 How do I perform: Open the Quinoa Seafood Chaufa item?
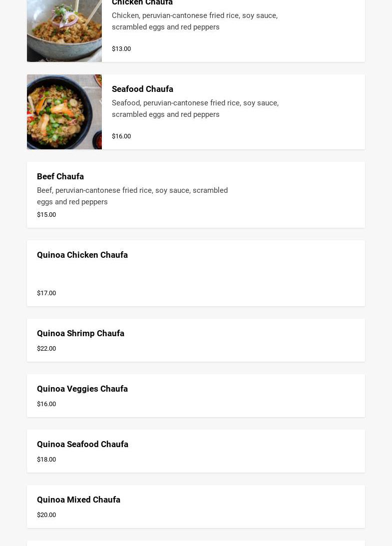(82, 444)
